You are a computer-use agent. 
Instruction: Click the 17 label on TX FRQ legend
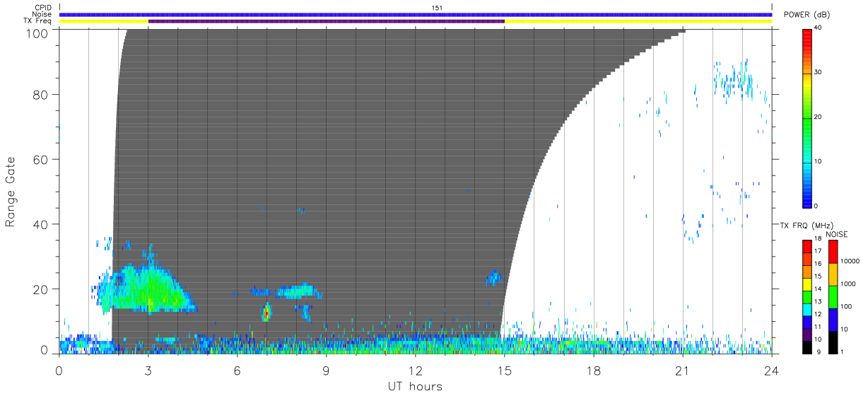coord(818,251)
